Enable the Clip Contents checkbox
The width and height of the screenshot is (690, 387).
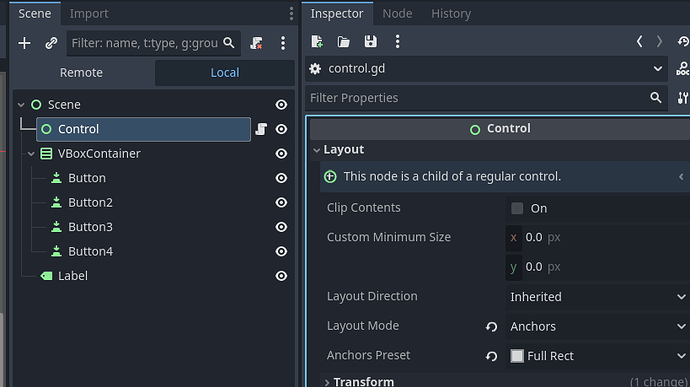pos(517,208)
